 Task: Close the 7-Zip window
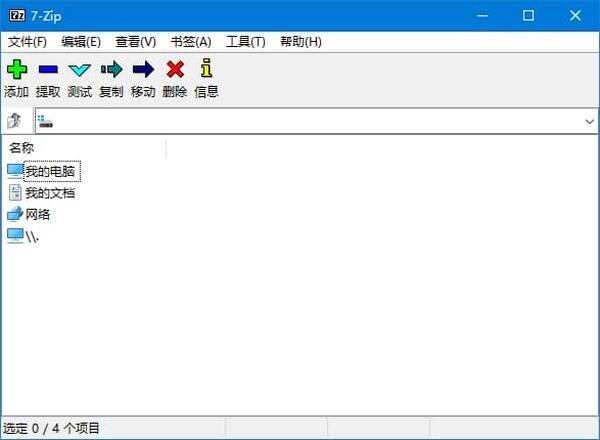(x=575, y=15)
